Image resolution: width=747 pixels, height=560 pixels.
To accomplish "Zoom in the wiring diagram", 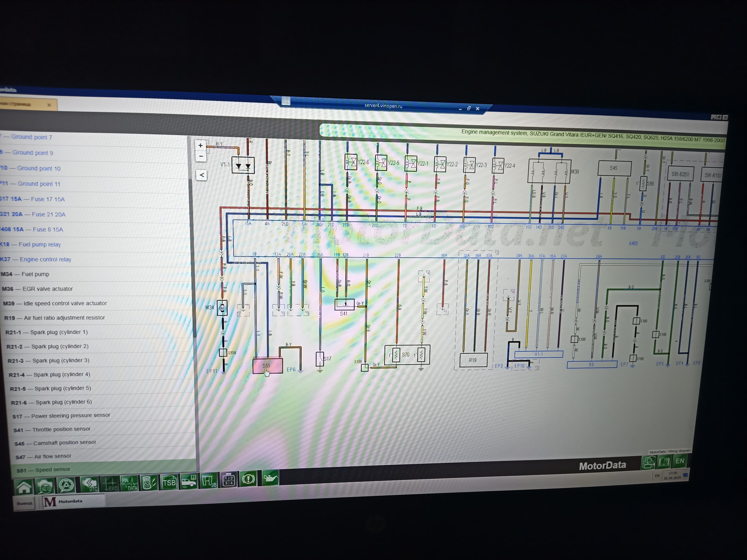I will (201, 145).
